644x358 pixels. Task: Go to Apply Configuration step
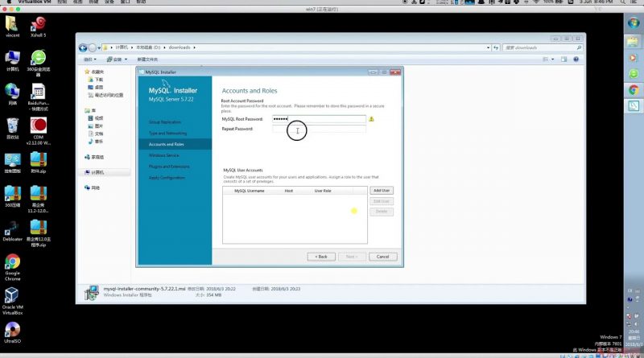pos(167,178)
